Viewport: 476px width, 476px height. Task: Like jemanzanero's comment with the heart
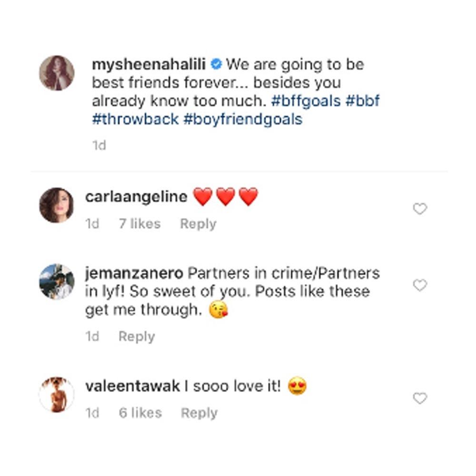(x=419, y=286)
